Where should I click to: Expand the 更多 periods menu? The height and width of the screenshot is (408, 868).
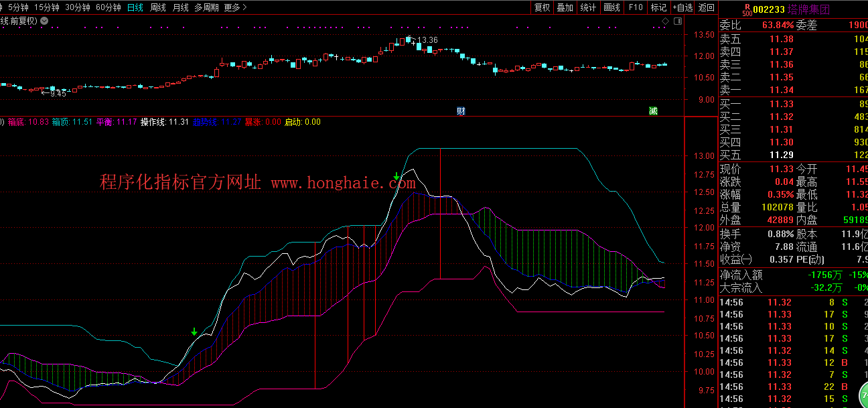(x=235, y=7)
